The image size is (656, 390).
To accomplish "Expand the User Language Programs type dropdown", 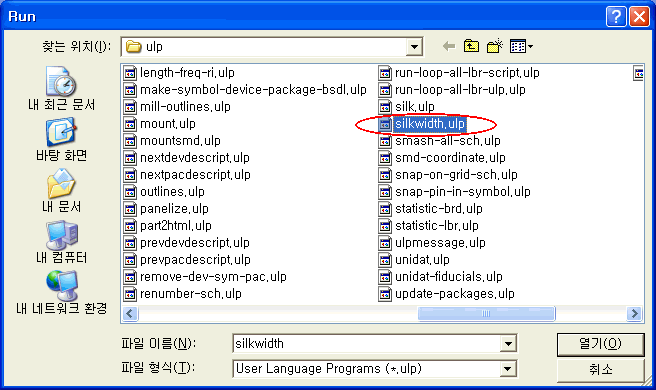I will 507,369.
